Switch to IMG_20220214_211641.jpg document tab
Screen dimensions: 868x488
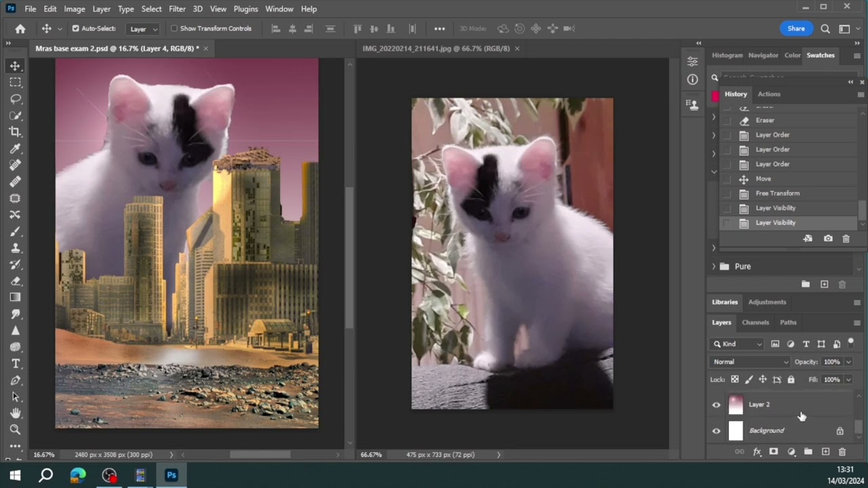436,48
